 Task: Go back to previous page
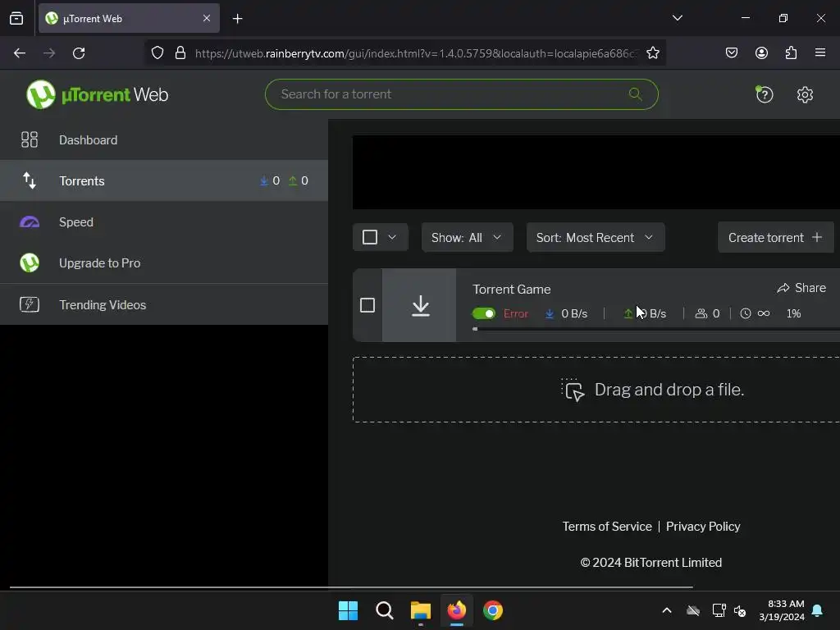pos(20,53)
